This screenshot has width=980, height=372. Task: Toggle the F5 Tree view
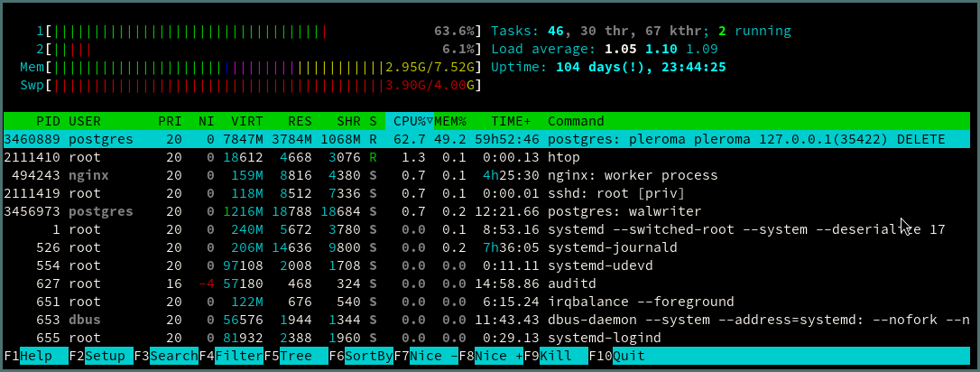coord(295,356)
